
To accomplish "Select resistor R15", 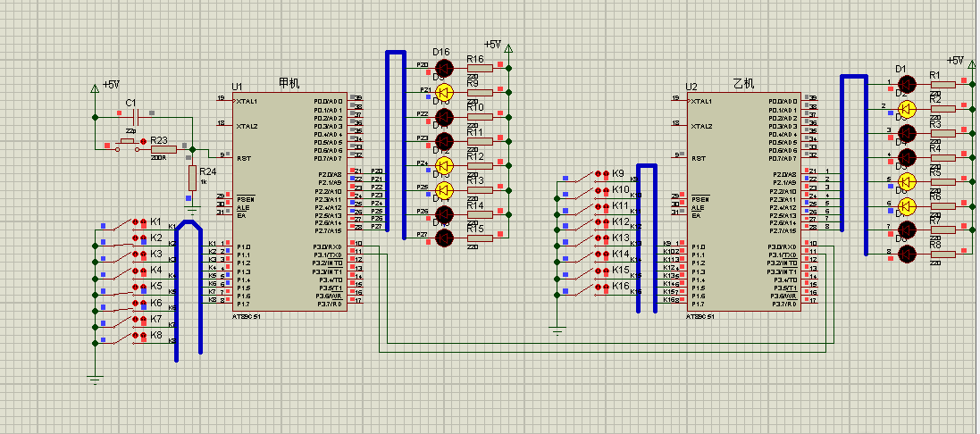I will (x=480, y=238).
